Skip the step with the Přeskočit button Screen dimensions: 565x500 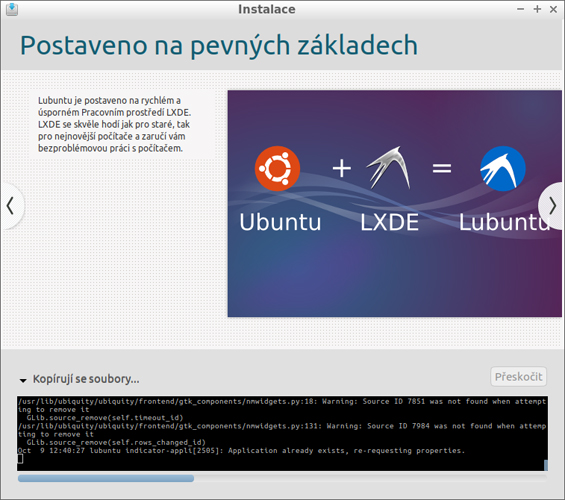coord(519,377)
